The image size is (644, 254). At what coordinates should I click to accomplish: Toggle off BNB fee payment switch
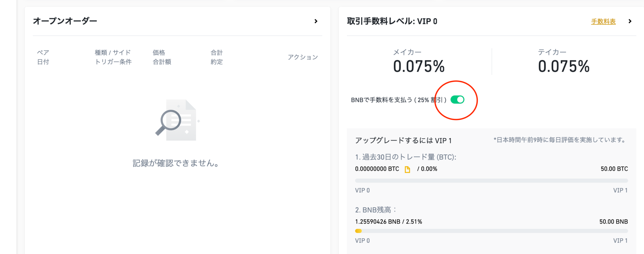[457, 100]
